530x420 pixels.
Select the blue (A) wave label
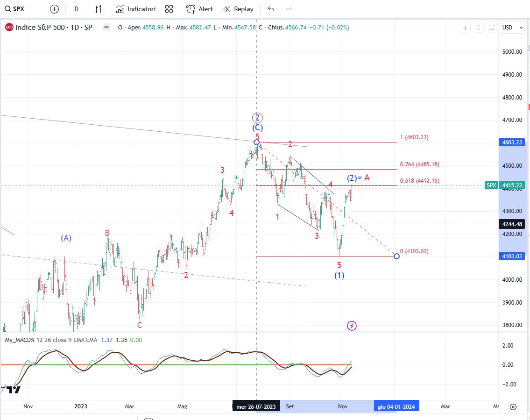(x=66, y=238)
